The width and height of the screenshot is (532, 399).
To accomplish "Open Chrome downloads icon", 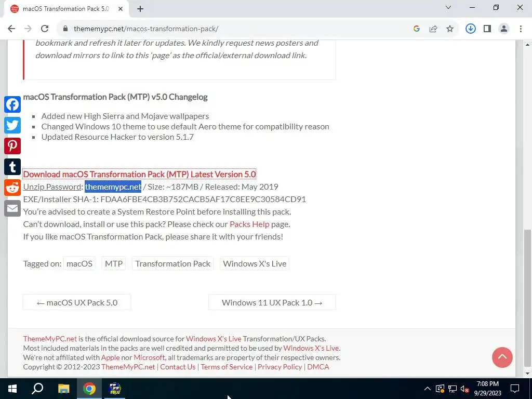I will click(471, 29).
